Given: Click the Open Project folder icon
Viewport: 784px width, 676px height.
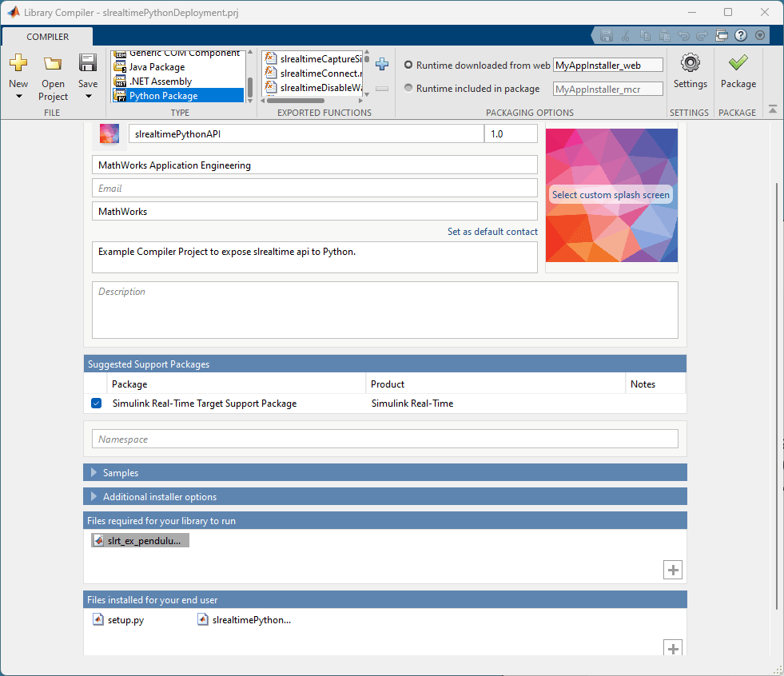Looking at the screenshot, I should point(53,63).
